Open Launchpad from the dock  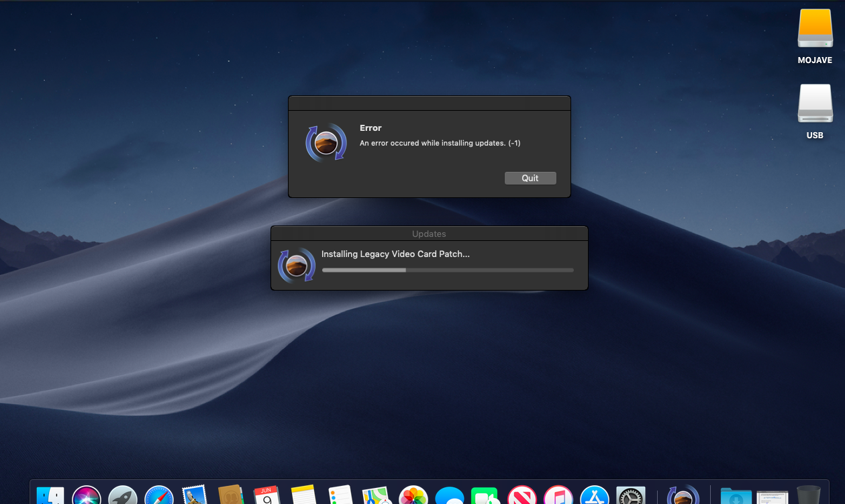pyautogui.click(x=123, y=495)
